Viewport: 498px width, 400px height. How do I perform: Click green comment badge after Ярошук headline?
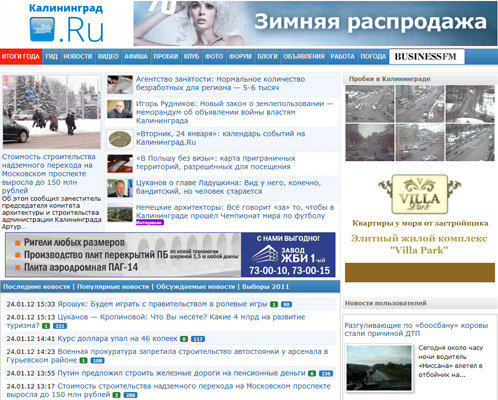point(274,304)
